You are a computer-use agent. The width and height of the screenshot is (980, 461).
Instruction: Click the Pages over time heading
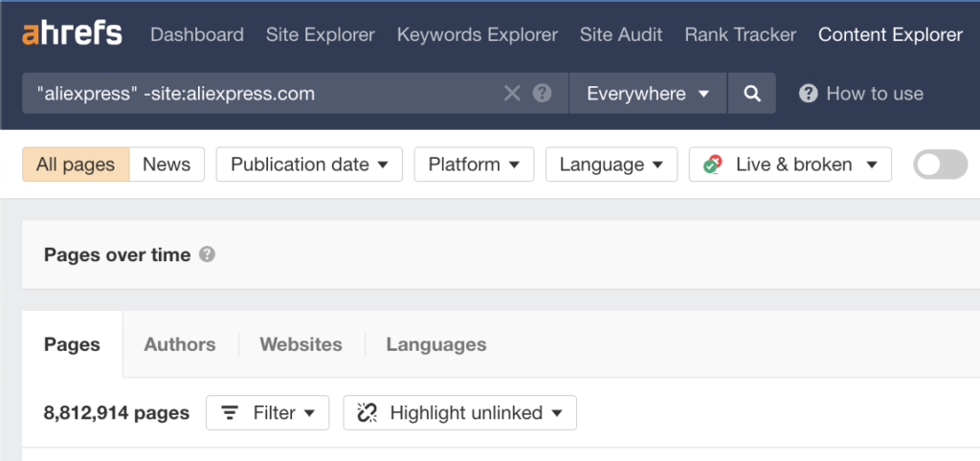118,254
